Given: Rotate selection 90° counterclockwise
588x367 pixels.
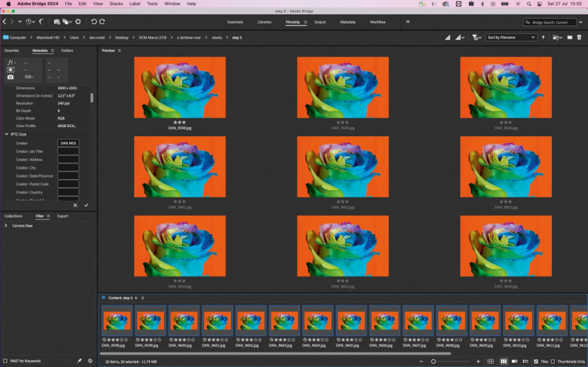Looking at the screenshot, I should click(94, 21).
